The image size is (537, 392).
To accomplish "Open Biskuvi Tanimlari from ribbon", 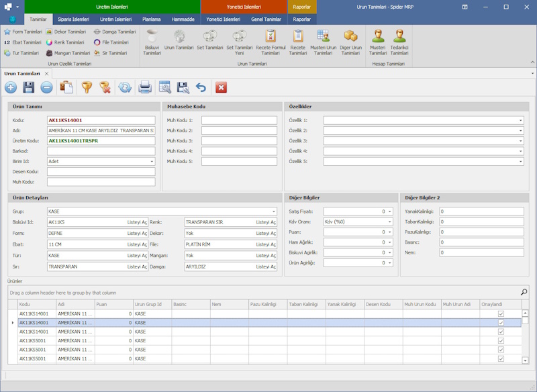I will pos(152,42).
